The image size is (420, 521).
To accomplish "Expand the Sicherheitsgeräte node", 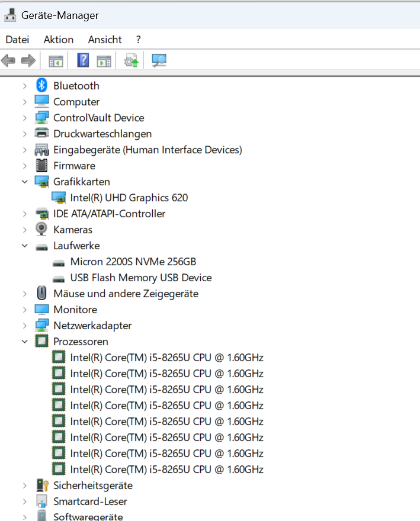I will click(x=25, y=485).
